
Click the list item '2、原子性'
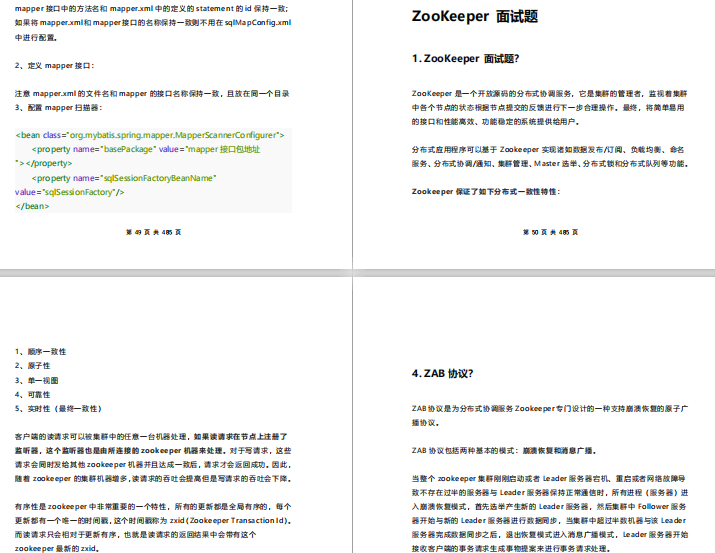tap(32, 366)
